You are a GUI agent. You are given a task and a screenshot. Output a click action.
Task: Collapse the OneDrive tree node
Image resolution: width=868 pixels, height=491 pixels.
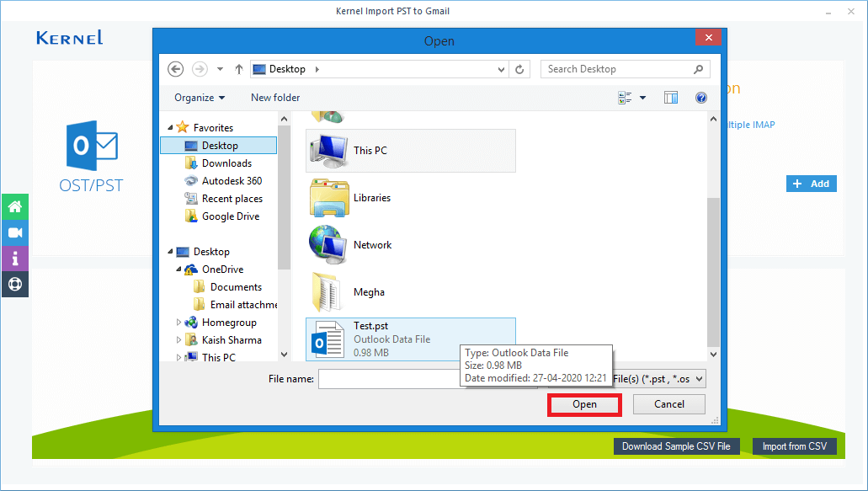pyautogui.click(x=178, y=270)
